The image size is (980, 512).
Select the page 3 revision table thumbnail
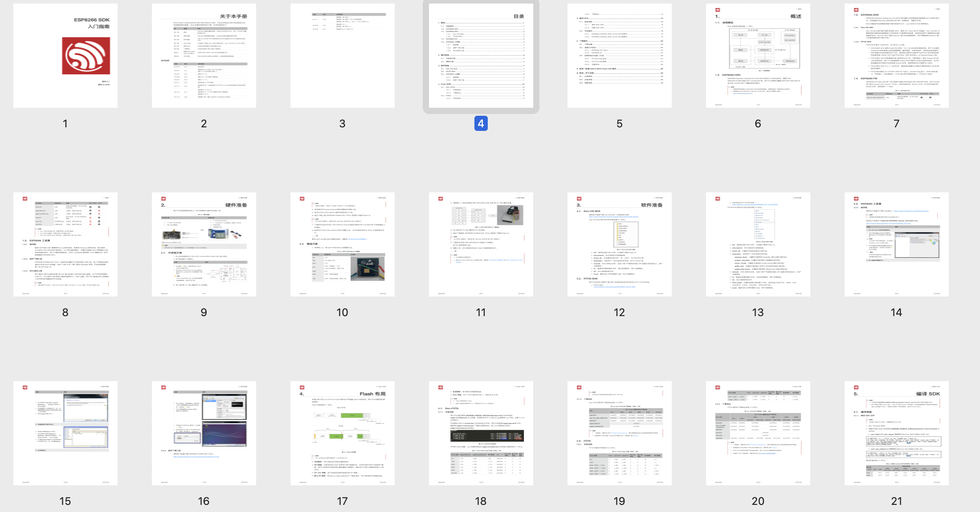click(x=343, y=56)
